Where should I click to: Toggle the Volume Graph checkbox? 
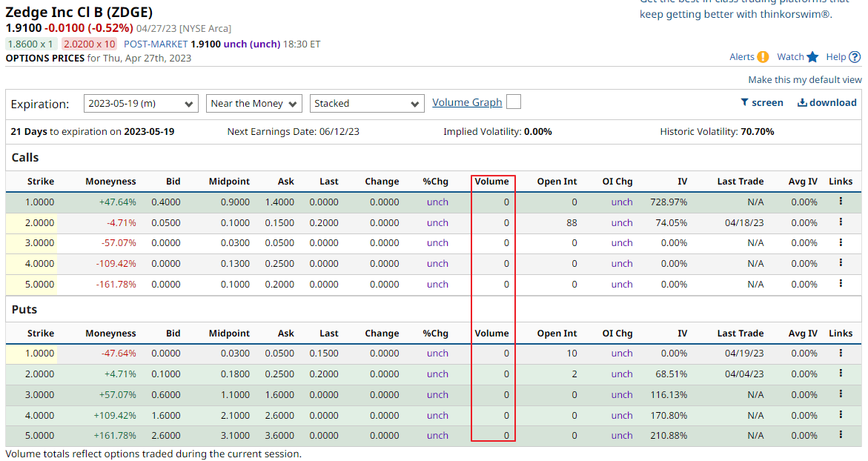click(514, 102)
